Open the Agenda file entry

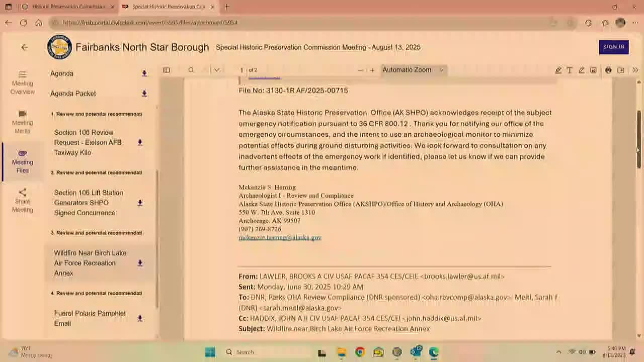click(x=62, y=73)
